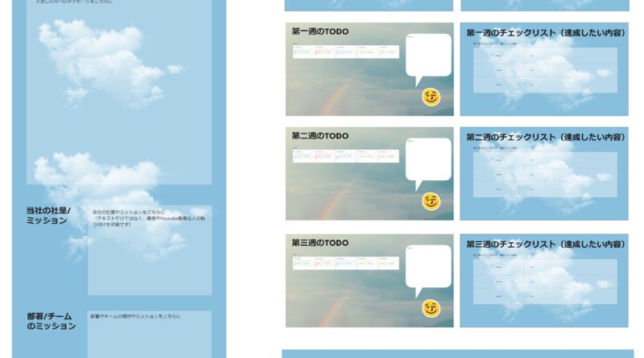The width and height of the screenshot is (644, 358).
Task: Click the smiley emoji on 第二週のTODO card
Action: pyautogui.click(x=431, y=201)
